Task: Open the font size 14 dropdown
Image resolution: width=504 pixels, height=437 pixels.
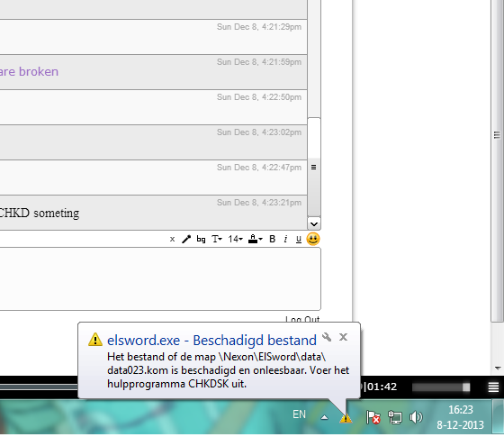Action: tap(235, 239)
